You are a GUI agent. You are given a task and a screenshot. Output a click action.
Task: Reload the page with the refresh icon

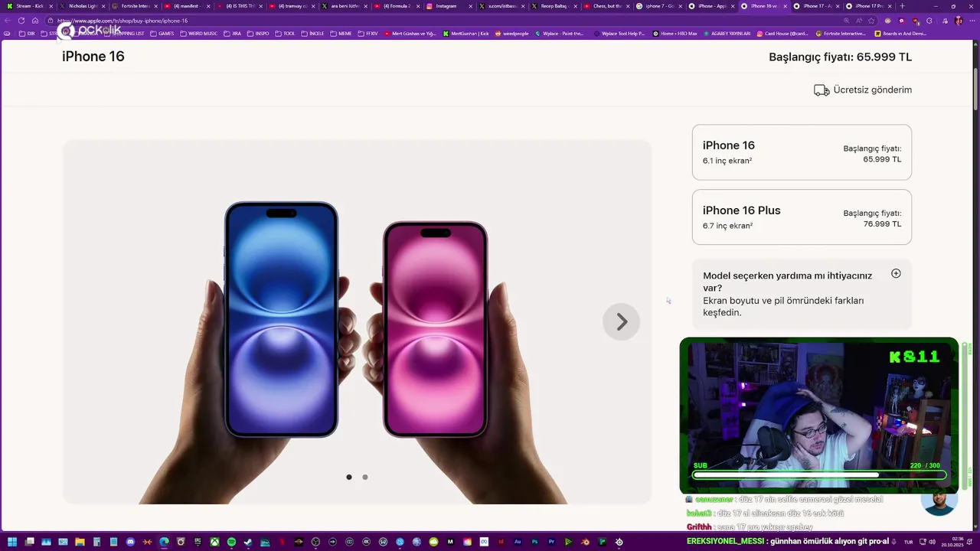tap(21, 21)
